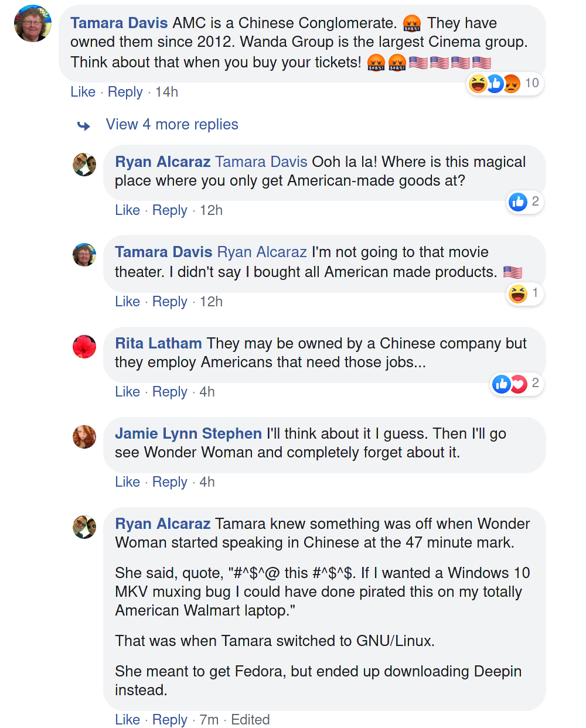Screen dimensions: 586x728
Task: Reply to Tamara's movie theater reply
Action: click(x=169, y=302)
